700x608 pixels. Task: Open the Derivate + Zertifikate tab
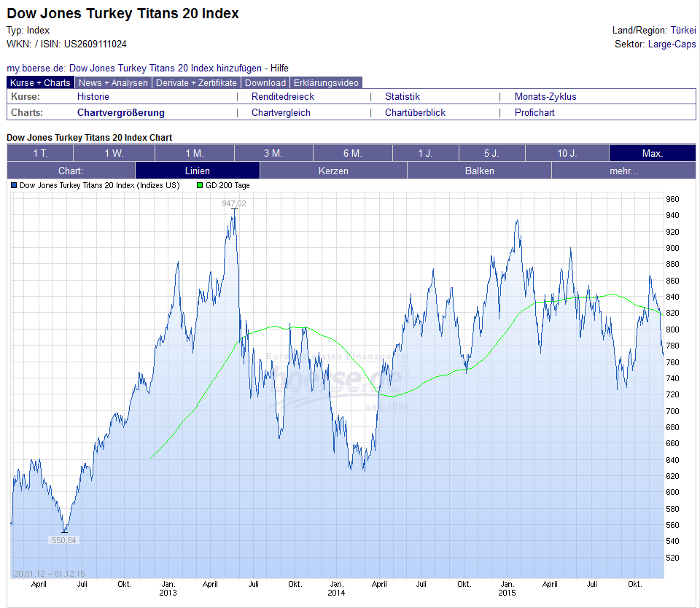tap(196, 83)
